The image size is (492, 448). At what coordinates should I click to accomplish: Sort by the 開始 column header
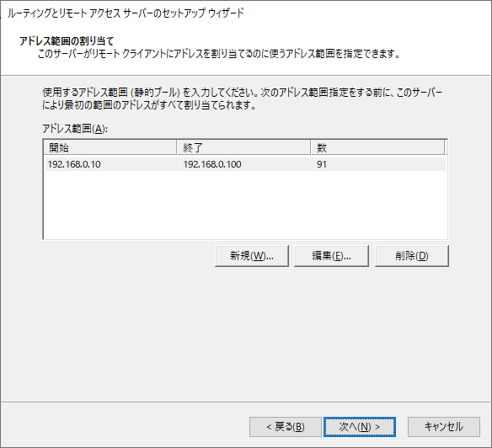pyautogui.click(x=110, y=147)
